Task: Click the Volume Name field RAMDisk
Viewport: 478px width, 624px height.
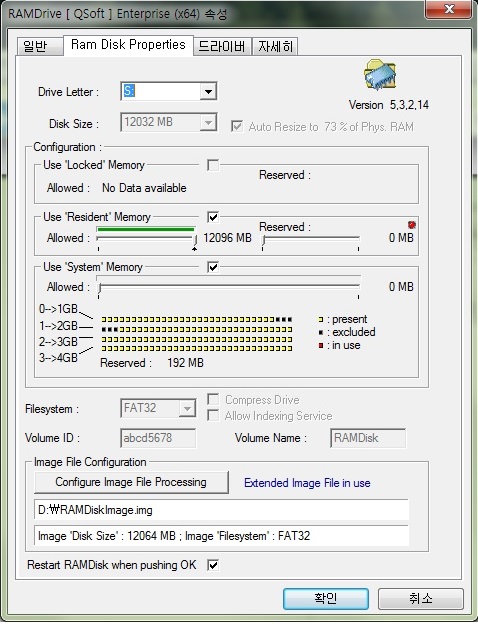Action: pyautogui.click(x=368, y=438)
